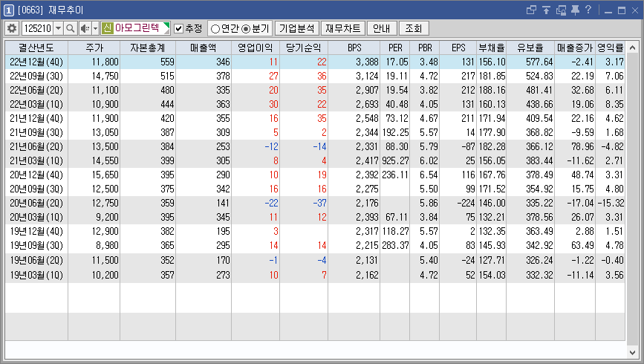Click the 영익률 column header
Viewport: 644px width, 364px height.
[611, 48]
